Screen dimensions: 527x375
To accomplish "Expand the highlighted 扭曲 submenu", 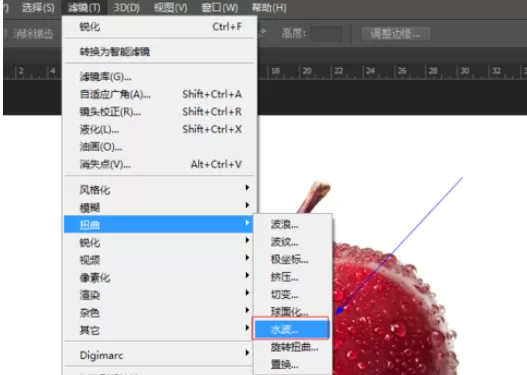I will pyautogui.click(x=158, y=224).
